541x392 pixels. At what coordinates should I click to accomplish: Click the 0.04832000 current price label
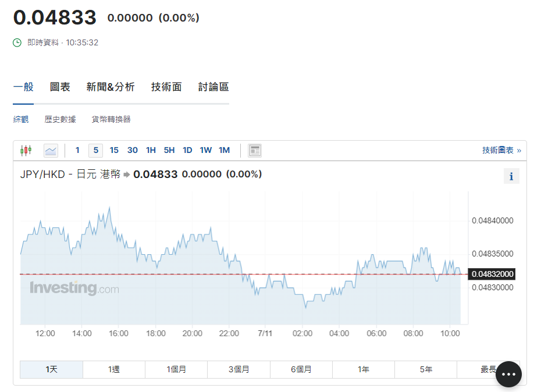tap(491, 273)
